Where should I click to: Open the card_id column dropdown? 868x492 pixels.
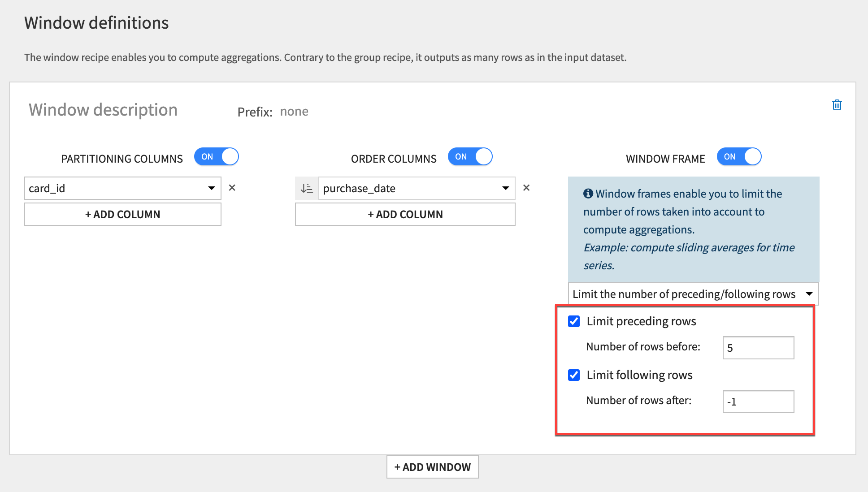tap(211, 188)
